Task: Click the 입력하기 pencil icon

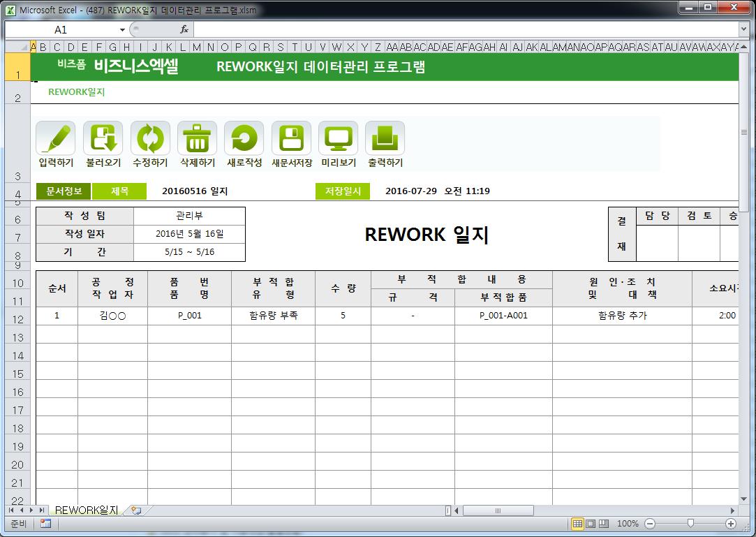Action: click(55, 139)
